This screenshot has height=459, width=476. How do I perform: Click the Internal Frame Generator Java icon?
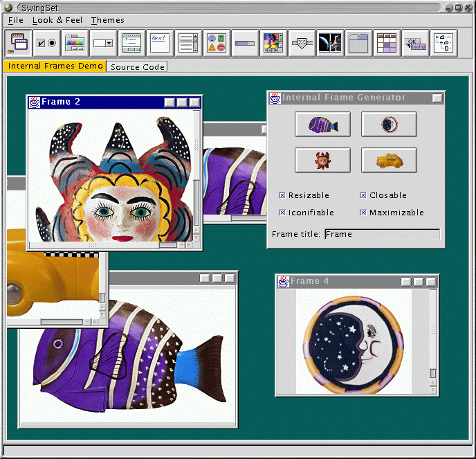pyautogui.click(x=275, y=98)
